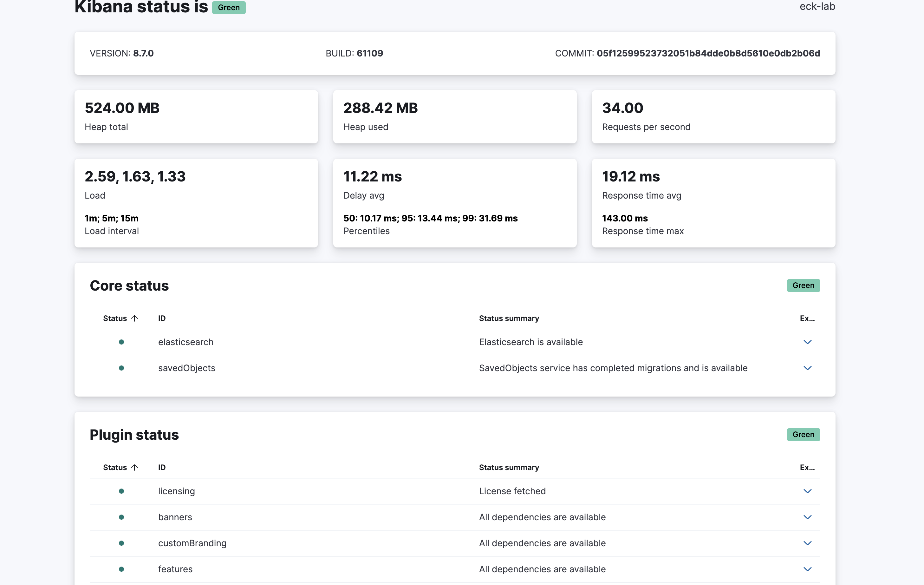The image size is (924, 585).
Task: Expand the features plugin row
Action: click(x=807, y=569)
